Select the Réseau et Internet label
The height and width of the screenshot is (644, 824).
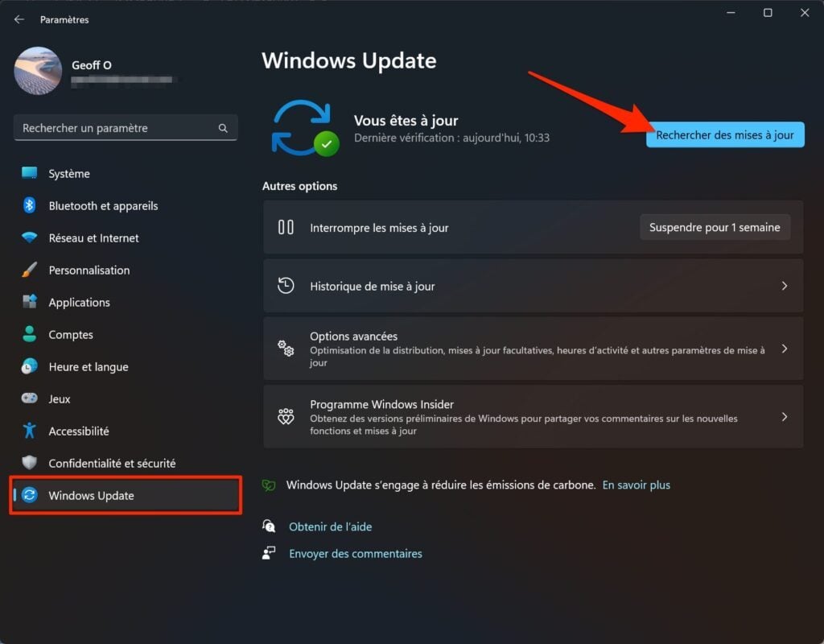point(93,237)
